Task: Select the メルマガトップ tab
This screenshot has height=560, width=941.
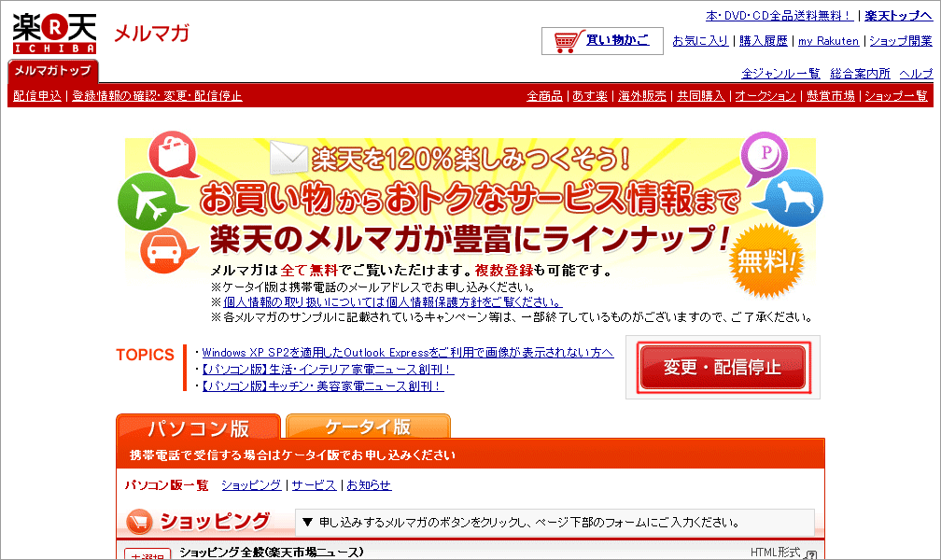Action: [x=53, y=71]
